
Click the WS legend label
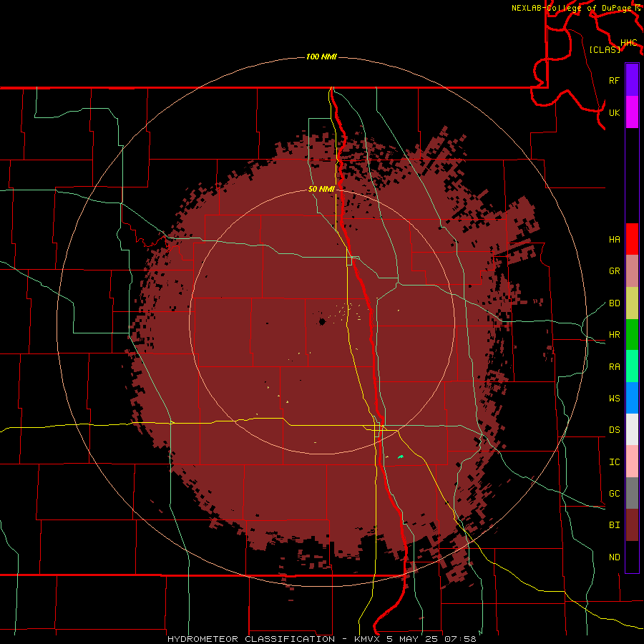pos(614,399)
